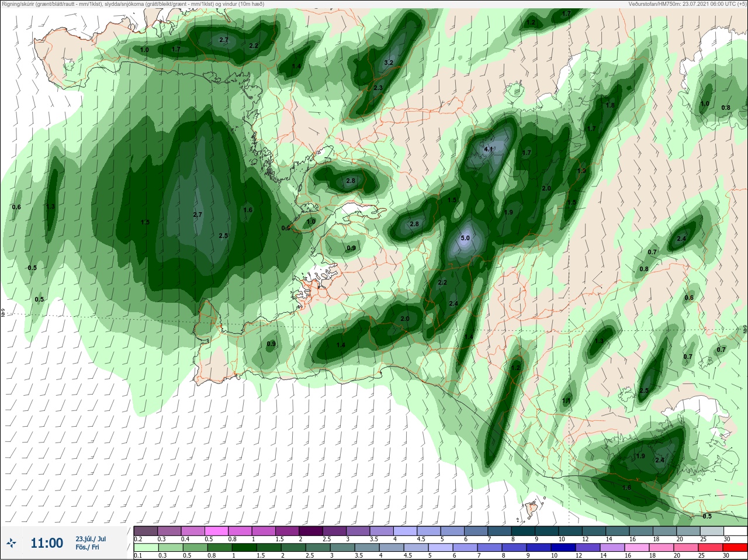Click the Veðurstofan logo icon beside the time
This screenshot has height=560, width=748.
pyautogui.click(x=11, y=543)
